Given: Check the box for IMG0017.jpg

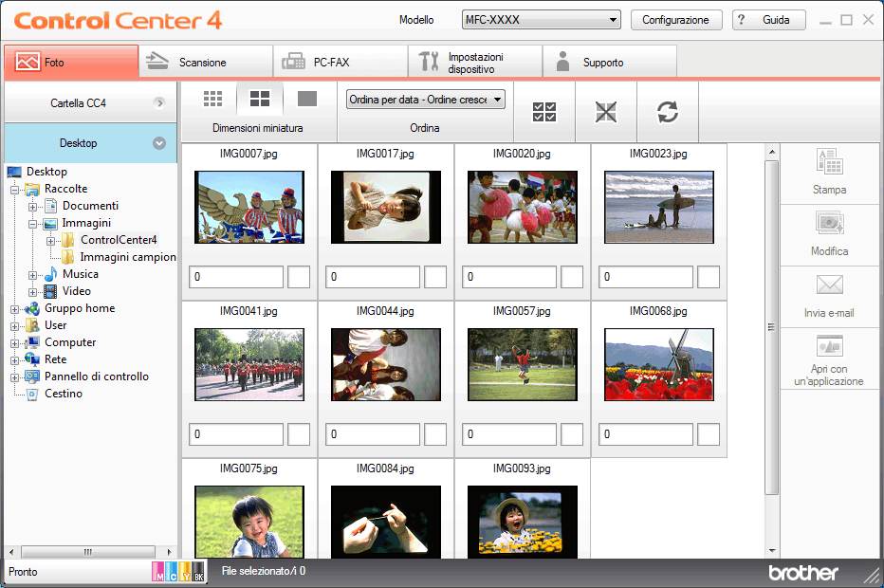Looking at the screenshot, I should coord(435,277).
